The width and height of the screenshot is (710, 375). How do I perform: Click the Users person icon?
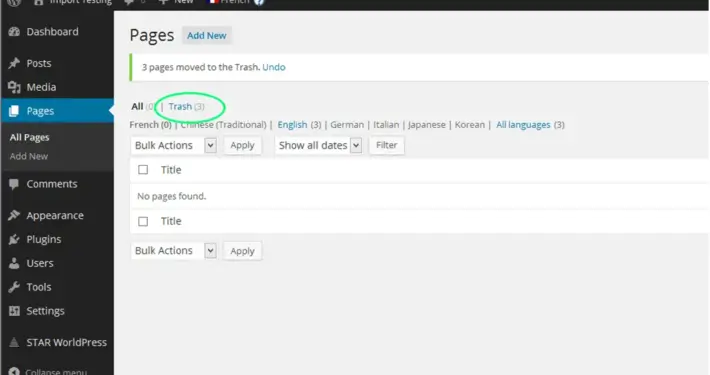click(14, 263)
